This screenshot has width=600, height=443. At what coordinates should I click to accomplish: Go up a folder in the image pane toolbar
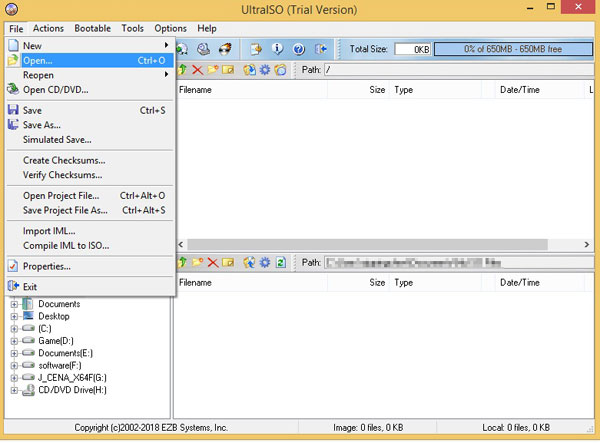point(182,70)
